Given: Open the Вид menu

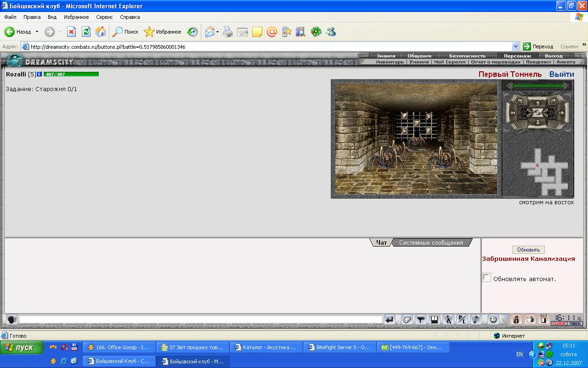Looking at the screenshot, I should click(52, 17).
